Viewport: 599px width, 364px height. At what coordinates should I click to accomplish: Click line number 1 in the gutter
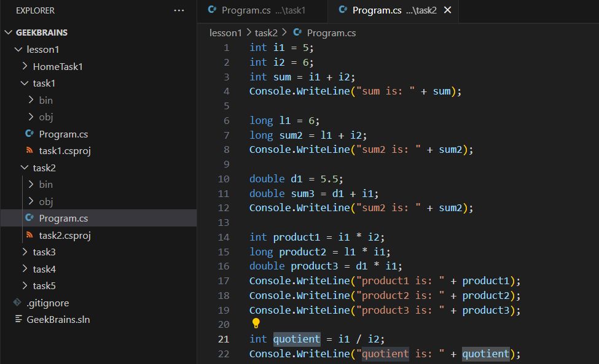(227, 48)
